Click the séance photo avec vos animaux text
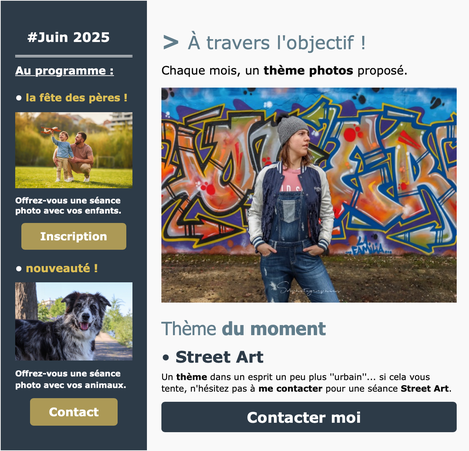469x451 pixels. pos(71,379)
